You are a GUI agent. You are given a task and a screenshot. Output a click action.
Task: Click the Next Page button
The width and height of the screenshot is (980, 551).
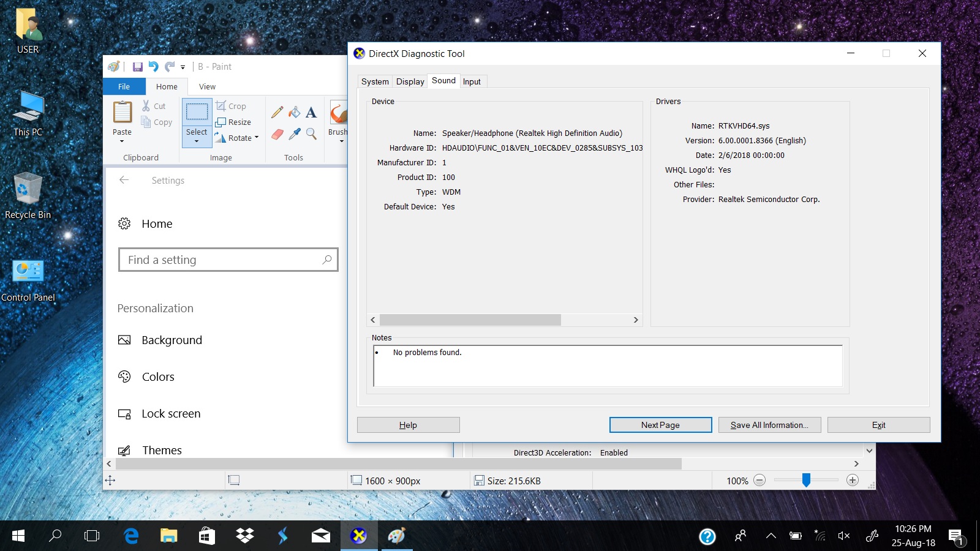click(660, 425)
